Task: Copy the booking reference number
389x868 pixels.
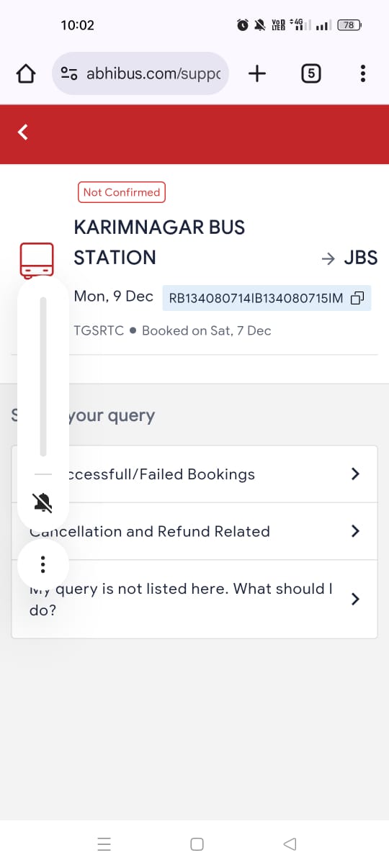Action: coord(357,298)
